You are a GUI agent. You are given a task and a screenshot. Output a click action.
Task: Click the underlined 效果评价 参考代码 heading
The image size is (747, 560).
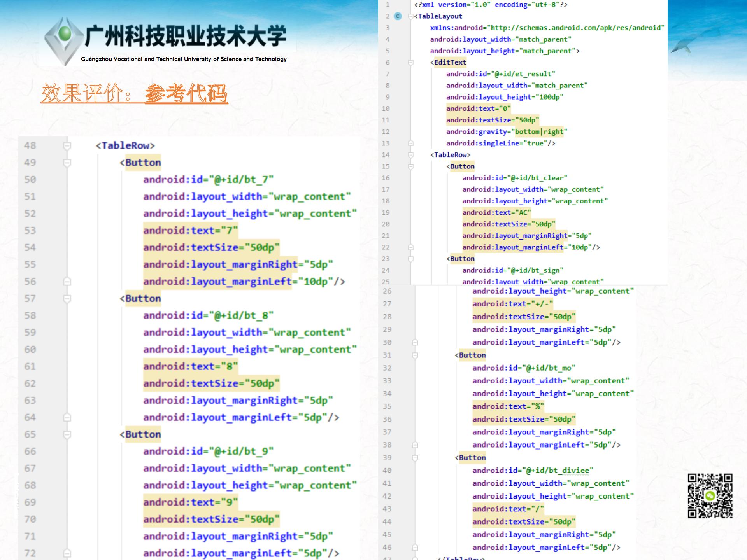click(134, 93)
